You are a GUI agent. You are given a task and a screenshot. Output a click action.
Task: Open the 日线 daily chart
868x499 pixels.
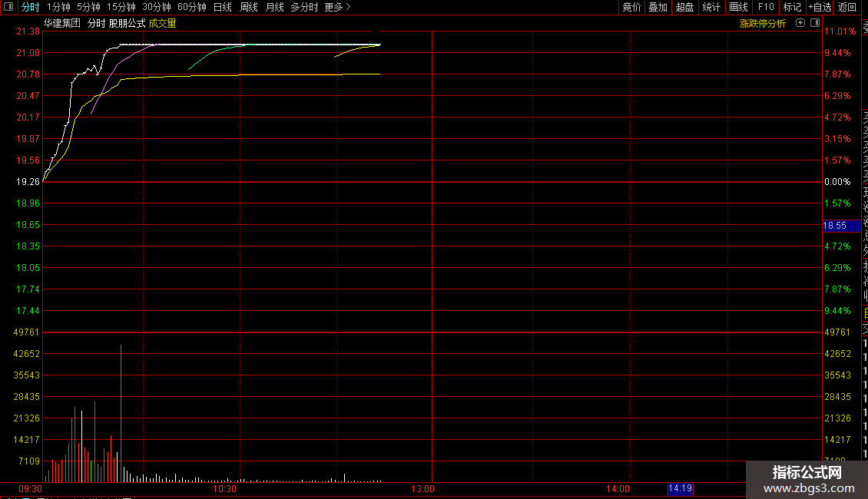pyautogui.click(x=223, y=7)
